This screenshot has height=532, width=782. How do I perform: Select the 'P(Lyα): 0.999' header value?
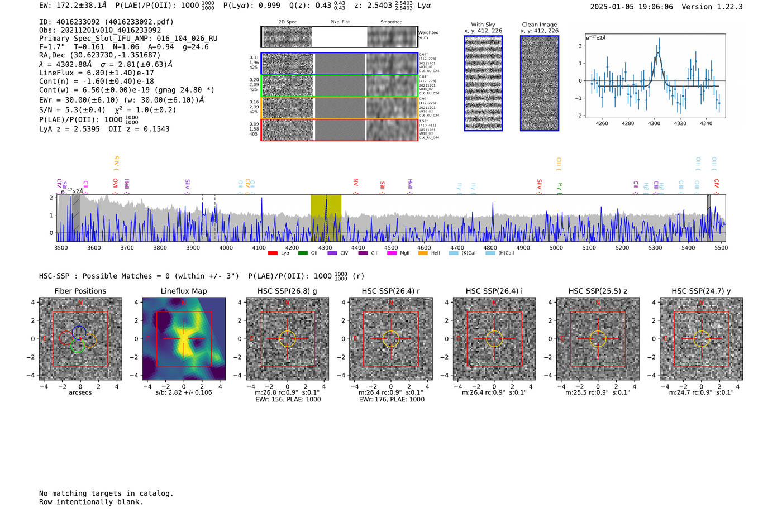pyautogui.click(x=252, y=6)
